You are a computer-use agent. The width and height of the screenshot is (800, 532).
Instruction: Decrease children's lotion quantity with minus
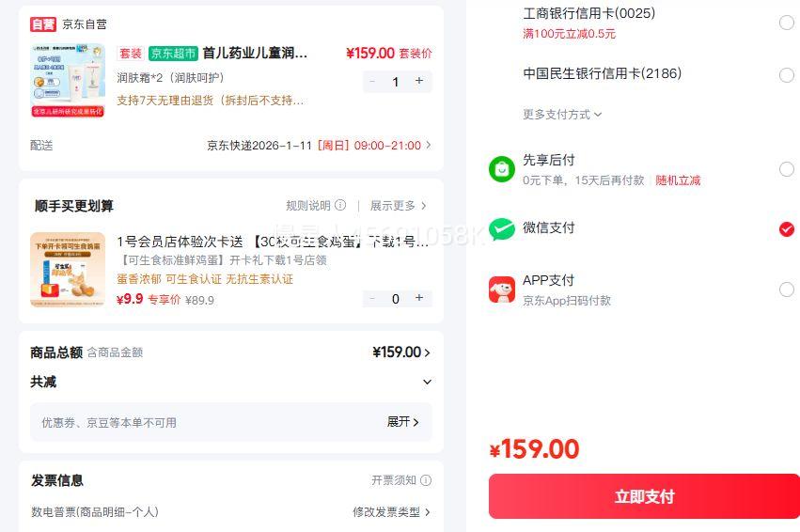coord(372,82)
